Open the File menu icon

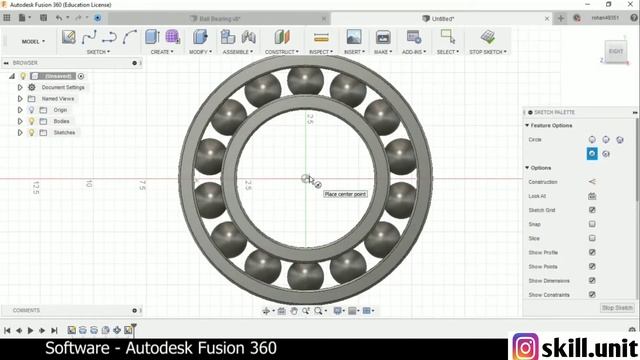22,18
